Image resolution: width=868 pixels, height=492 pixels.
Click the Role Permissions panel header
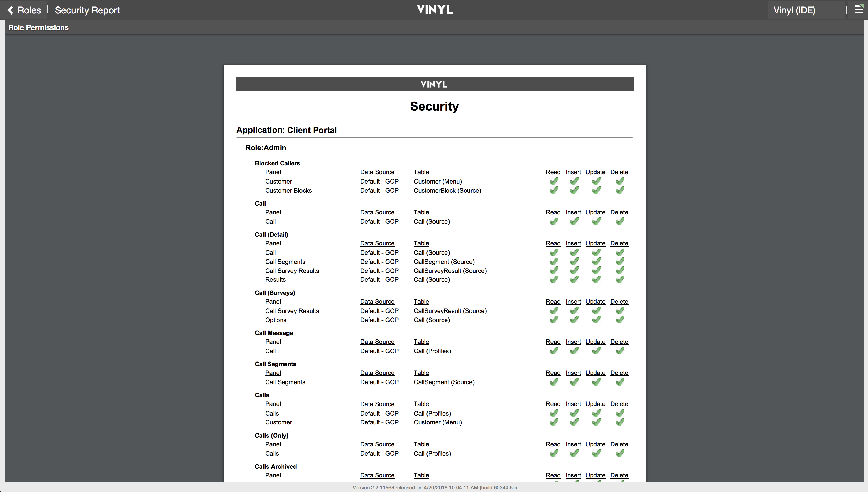click(x=38, y=27)
